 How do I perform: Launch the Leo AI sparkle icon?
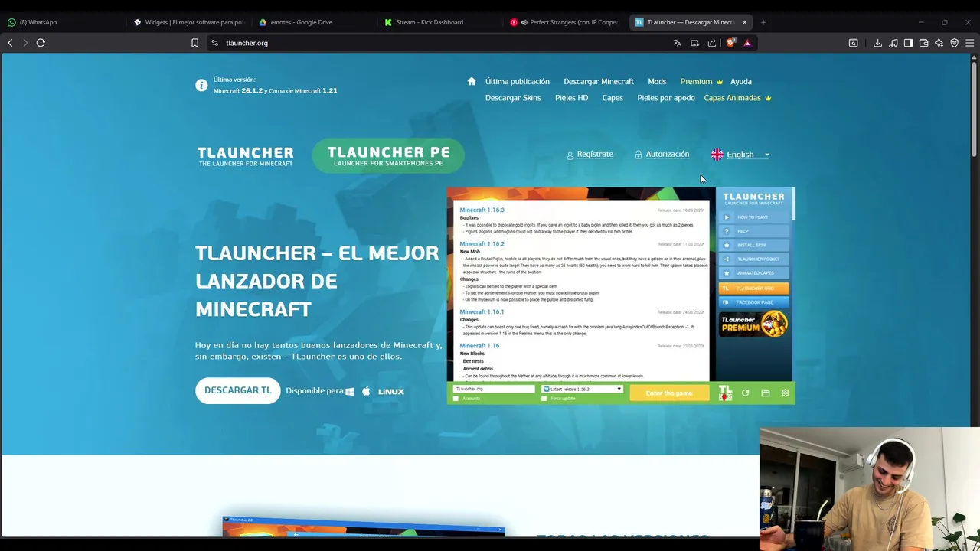pos(939,43)
